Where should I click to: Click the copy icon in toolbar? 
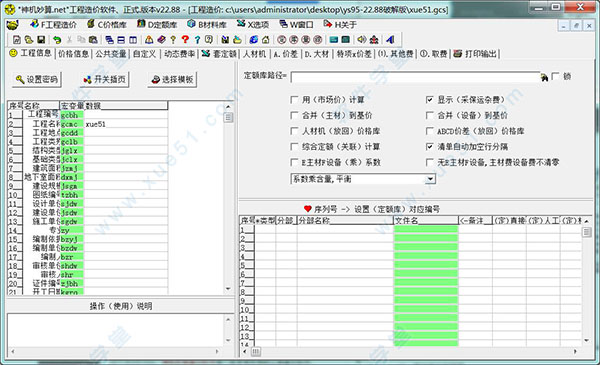pyautogui.click(x=81, y=39)
